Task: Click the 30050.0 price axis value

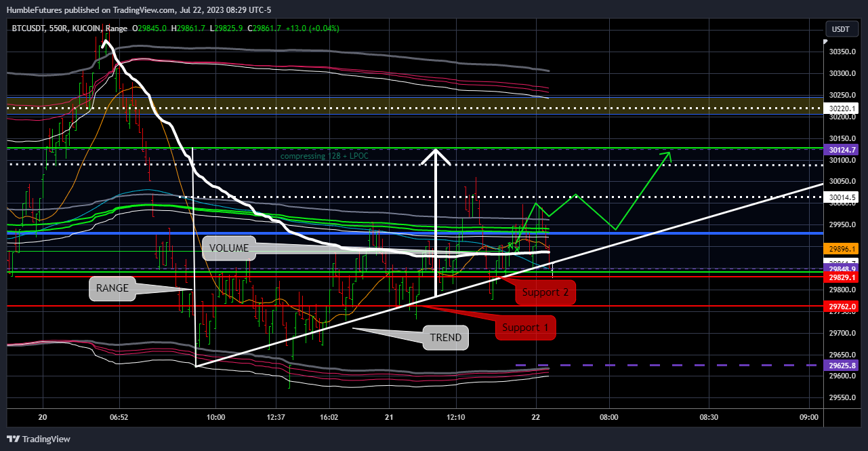Action: 842,181
